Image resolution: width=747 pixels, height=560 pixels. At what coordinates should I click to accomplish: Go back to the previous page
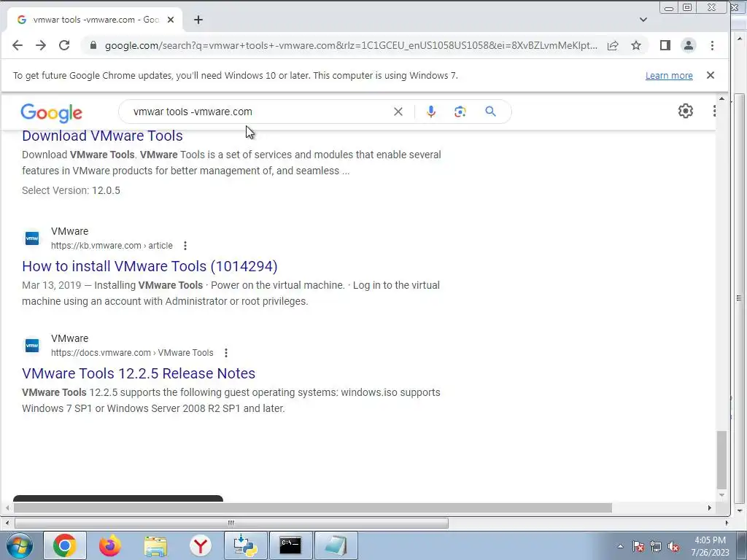[18, 45]
